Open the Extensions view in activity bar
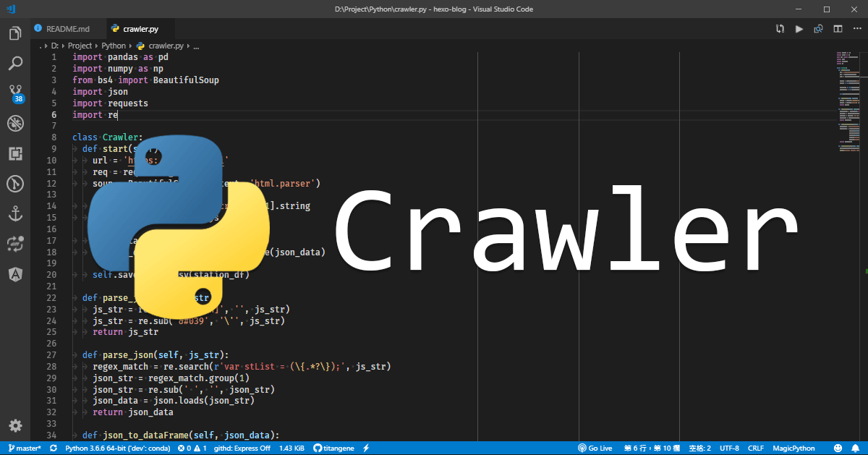The height and width of the screenshot is (455, 868). click(x=15, y=153)
